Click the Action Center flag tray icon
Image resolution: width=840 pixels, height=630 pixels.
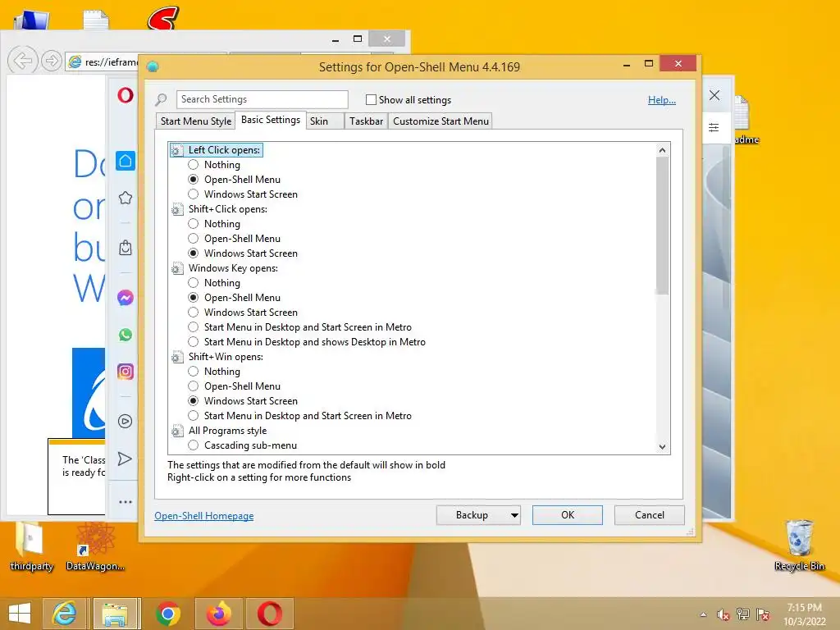pos(763,614)
